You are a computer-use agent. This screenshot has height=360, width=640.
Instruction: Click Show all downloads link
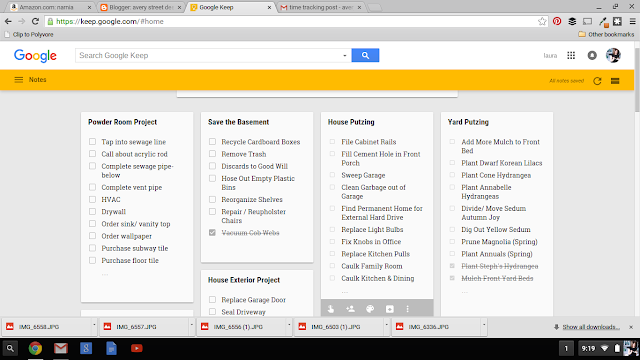pyautogui.click(x=591, y=327)
